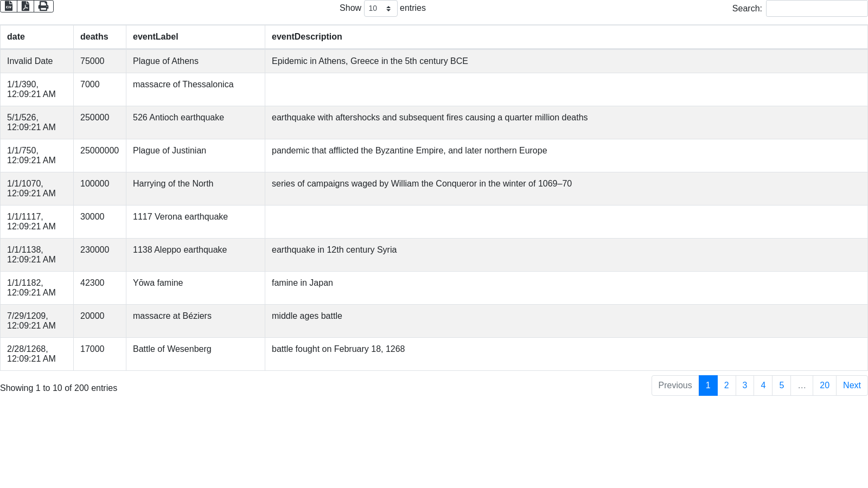
Task: Sort by the eventLabel column header
Action: tap(155, 37)
